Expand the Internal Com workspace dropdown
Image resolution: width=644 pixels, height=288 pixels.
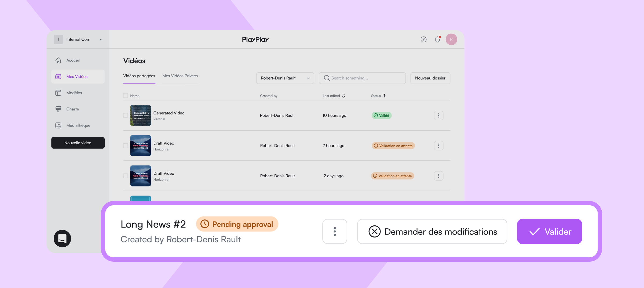coord(101,39)
